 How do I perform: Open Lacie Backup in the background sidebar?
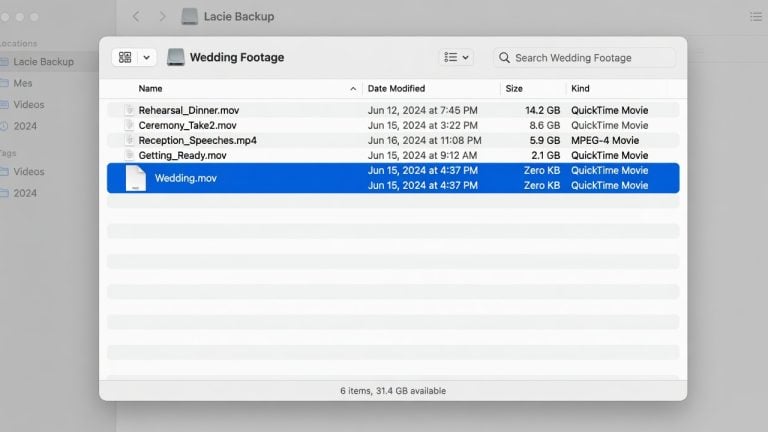pos(43,62)
